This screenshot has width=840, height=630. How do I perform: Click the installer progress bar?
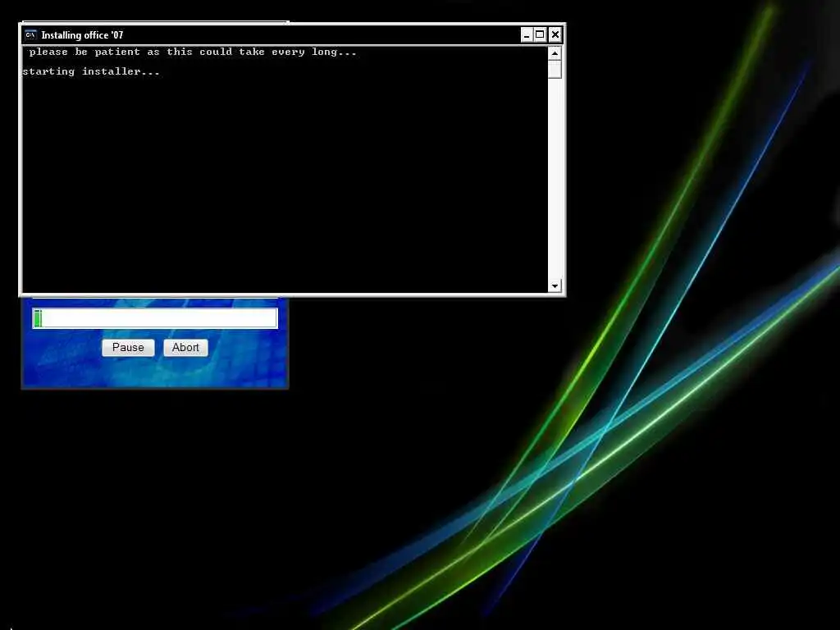(x=155, y=318)
